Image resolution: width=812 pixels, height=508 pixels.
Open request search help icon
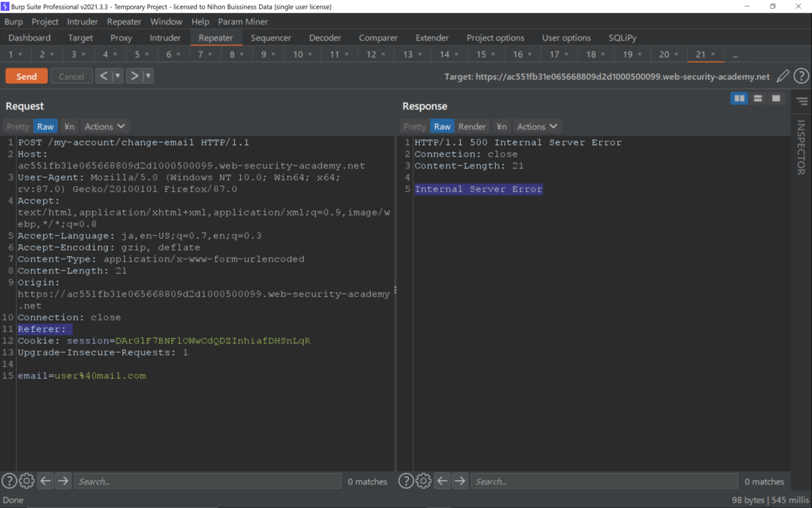tap(9, 481)
